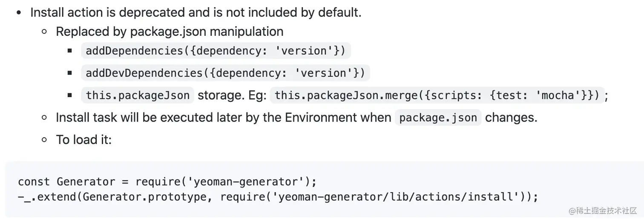Click the addDependencies inline code snippet
Screen dimensions: 644x222
(216, 51)
